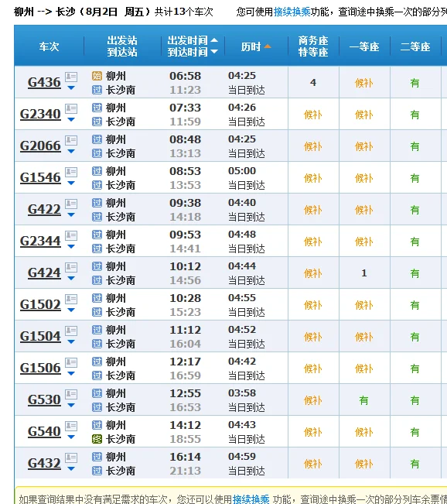Click business seat 候补 for G2340

click(x=313, y=115)
